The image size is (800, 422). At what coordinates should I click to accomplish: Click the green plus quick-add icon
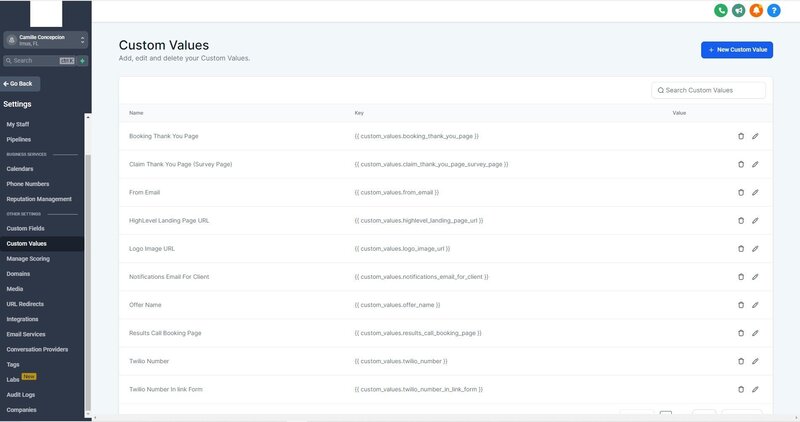pos(82,61)
